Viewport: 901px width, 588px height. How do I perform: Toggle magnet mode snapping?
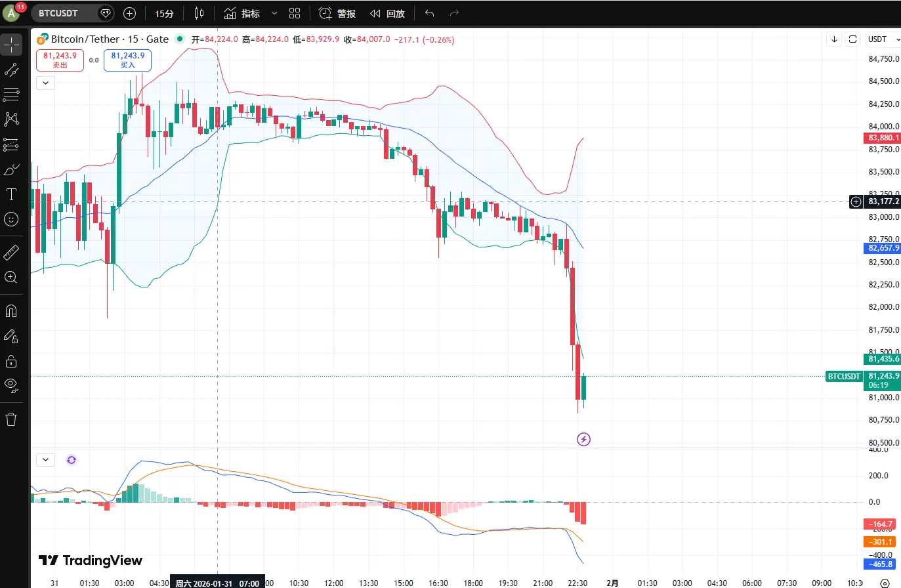tap(11, 311)
